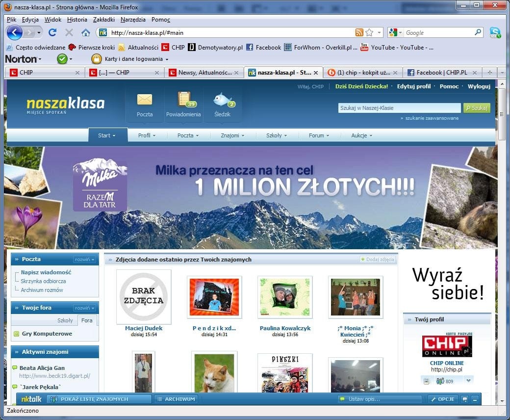Click the Norton green checkmark icon
This screenshot has height=420, width=510.
tap(62, 59)
